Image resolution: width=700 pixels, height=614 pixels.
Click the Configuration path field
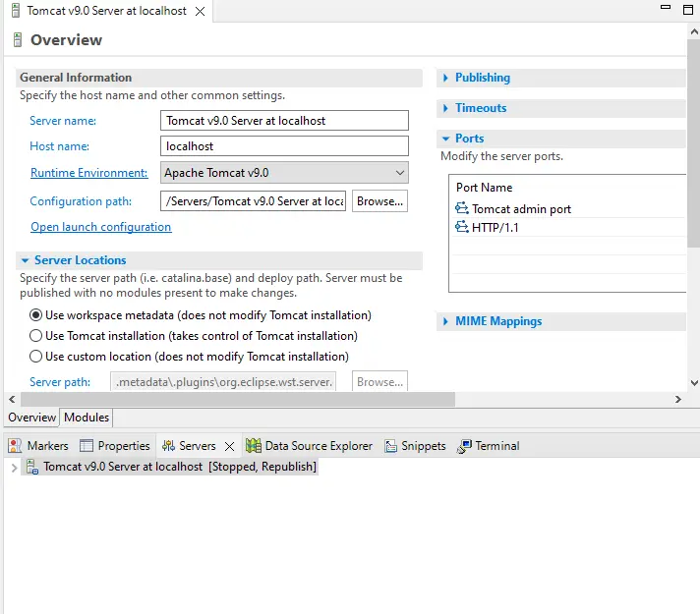pyautogui.click(x=253, y=201)
